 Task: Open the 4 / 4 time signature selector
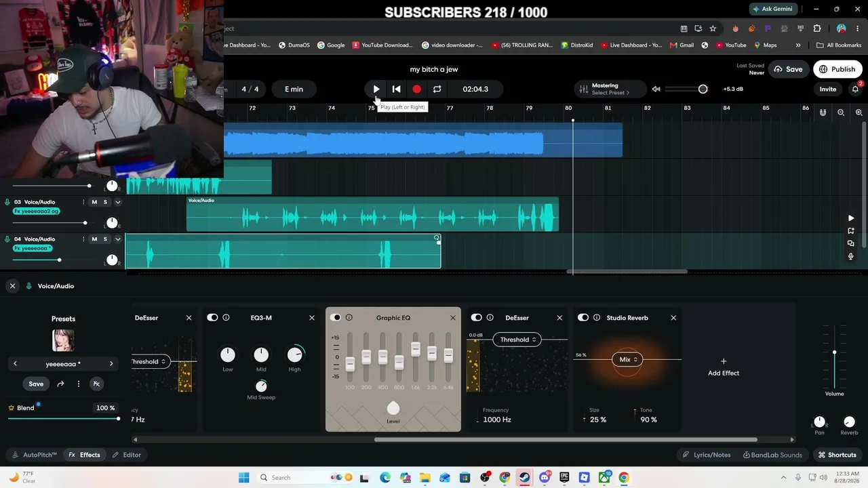point(250,89)
